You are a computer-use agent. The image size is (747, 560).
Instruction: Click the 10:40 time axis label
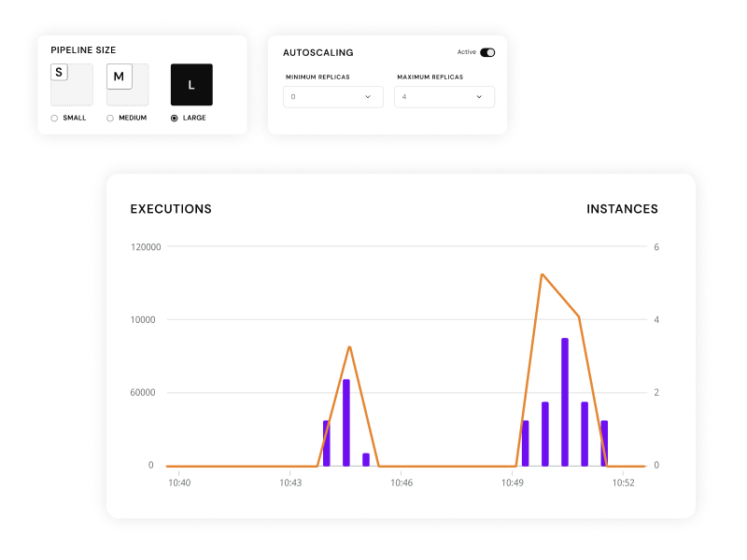click(179, 483)
